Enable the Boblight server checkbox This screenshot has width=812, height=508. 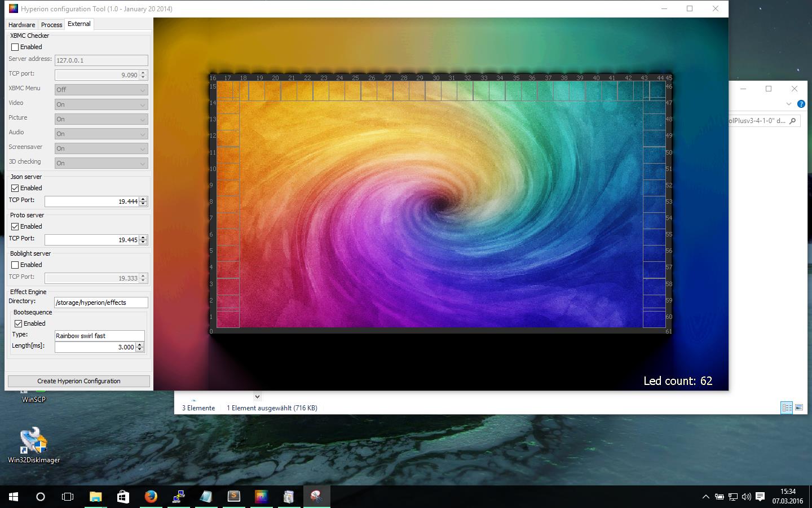click(x=15, y=265)
